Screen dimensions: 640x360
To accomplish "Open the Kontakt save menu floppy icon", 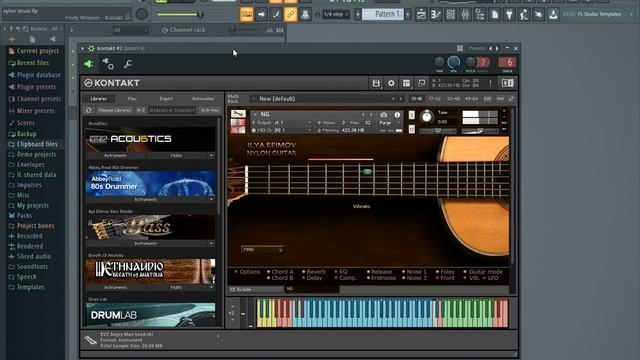I will [376, 83].
